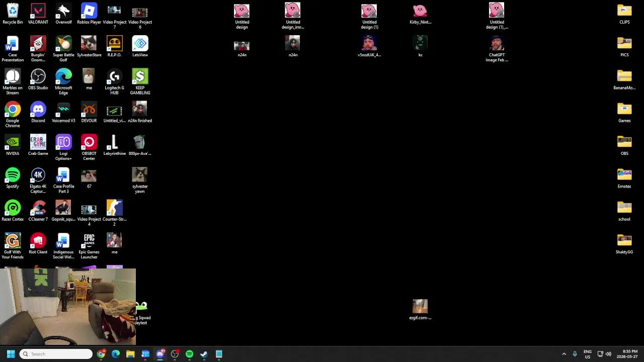Open the Logi Options+ shortcut

[x=63, y=148]
